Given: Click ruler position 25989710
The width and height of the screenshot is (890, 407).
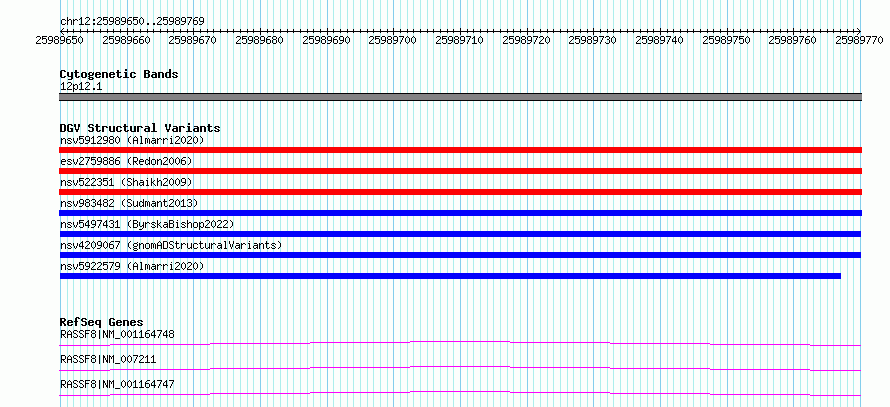Looking at the screenshot, I should tap(460, 40).
